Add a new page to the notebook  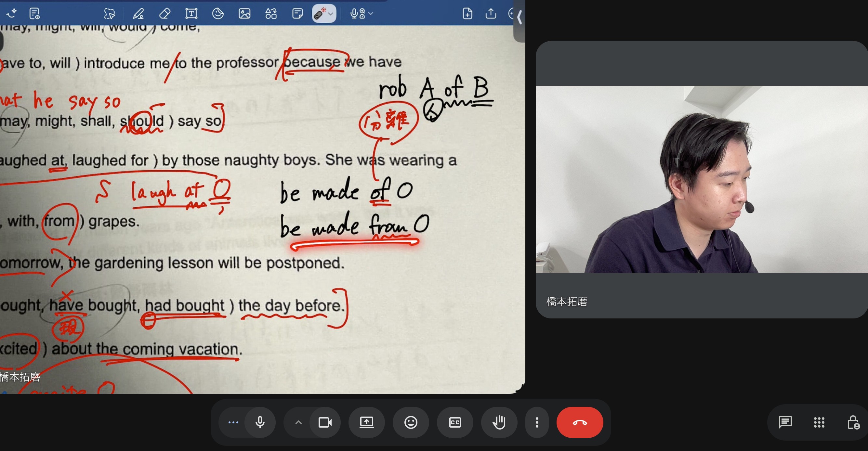[x=467, y=13]
